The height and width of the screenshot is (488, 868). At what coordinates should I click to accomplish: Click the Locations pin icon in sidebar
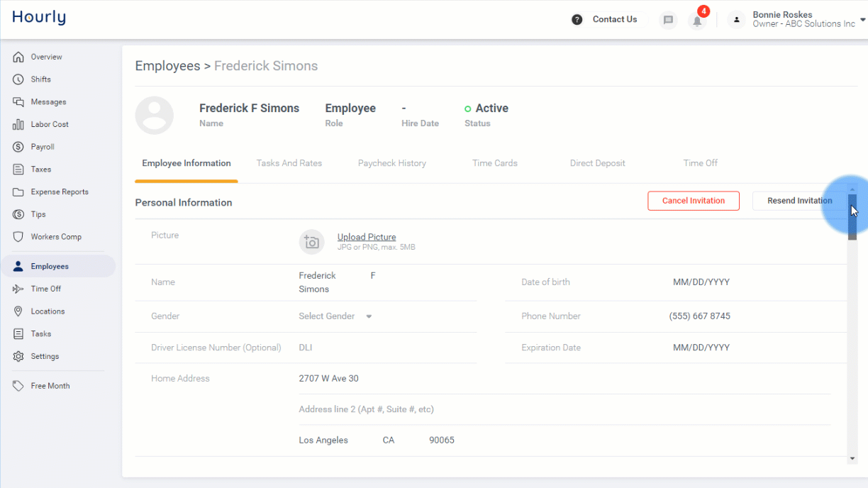click(18, 311)
